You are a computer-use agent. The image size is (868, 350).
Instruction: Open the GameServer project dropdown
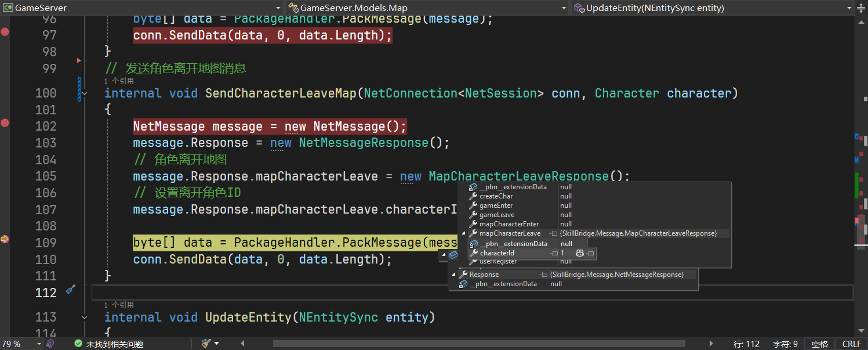(278, 8)
